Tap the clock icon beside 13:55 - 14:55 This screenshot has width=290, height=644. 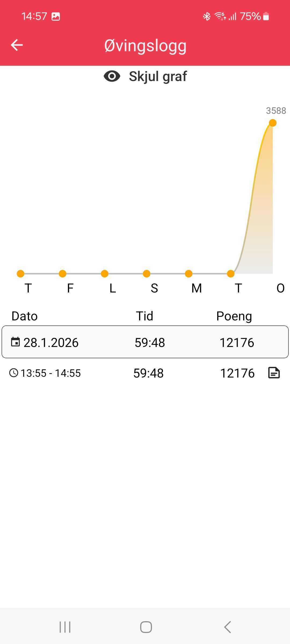(x=14, y=373)
